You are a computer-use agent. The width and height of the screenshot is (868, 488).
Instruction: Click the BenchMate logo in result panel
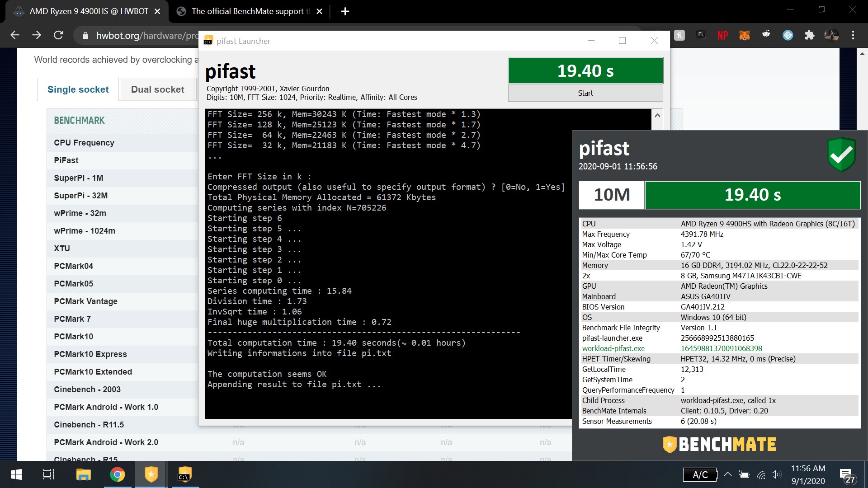coord(719,445)
